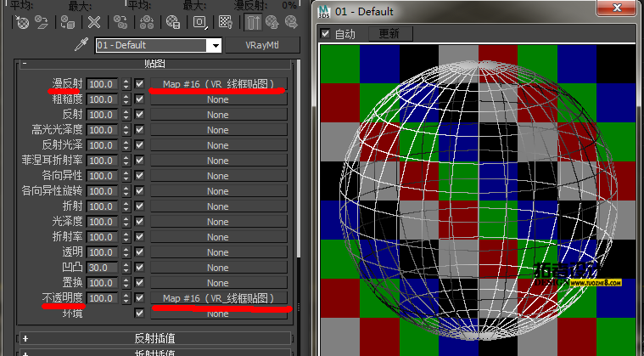644x356 pixels.
Task: Select the eyedropper pick-material tool
Action: point(81,44)
